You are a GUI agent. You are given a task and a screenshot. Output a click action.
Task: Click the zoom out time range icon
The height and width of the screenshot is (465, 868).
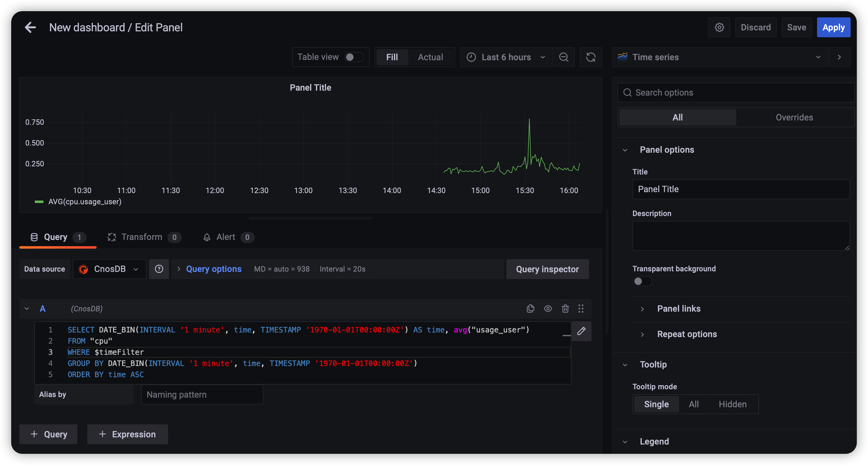coord(564,57)
